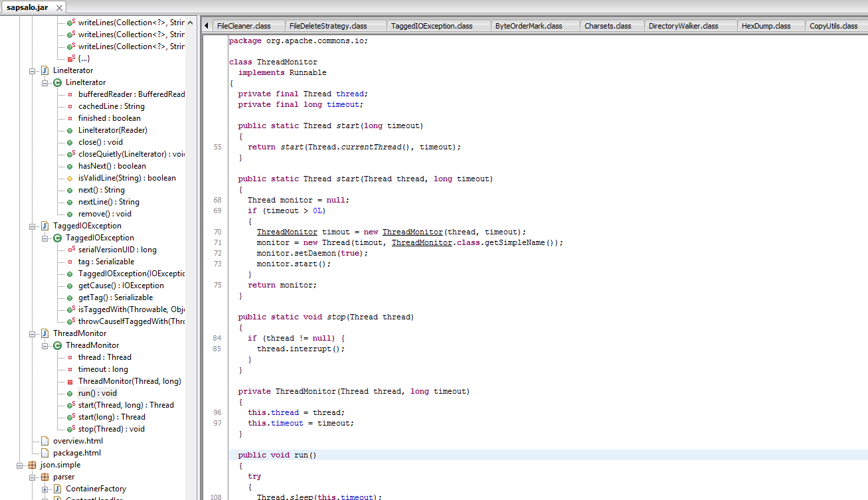Select close() : void in tree
Image resolution: width=868 pixels, height=500 pixels.
tap(100, 142)
